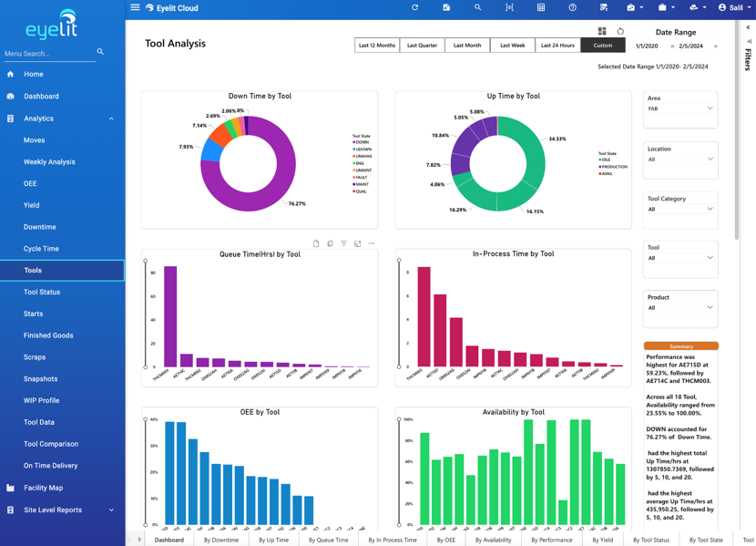Open the hamburger menu beside Eyelit Cloud
Viewport: 756px width, 546px height.
[135, 7]
